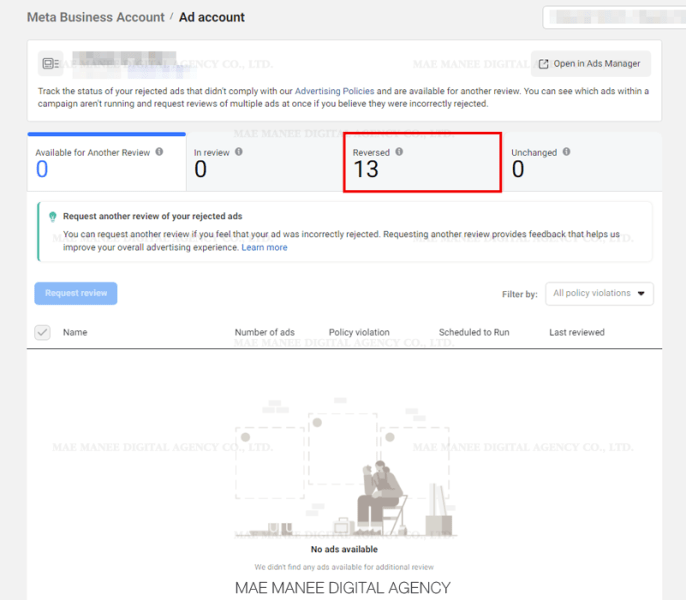Switch to the In review tab
Screen dimensions: 686x600
tap(264, 162)
